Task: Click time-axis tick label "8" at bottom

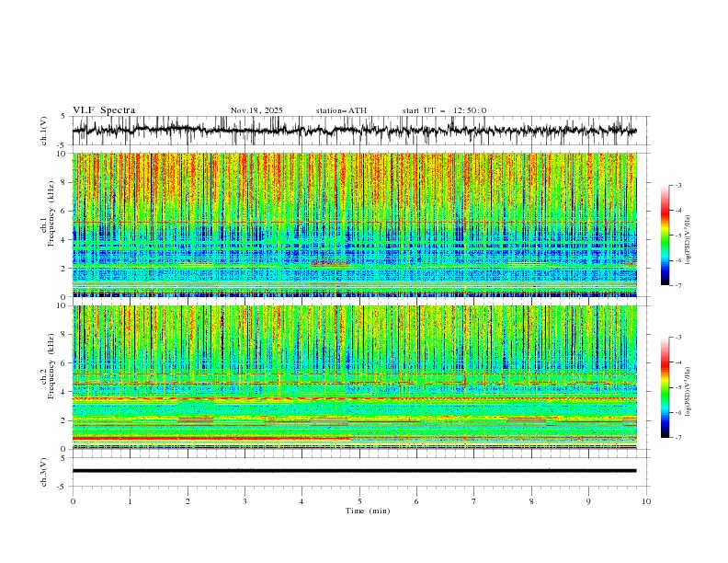Action: (x=531, y=501)
